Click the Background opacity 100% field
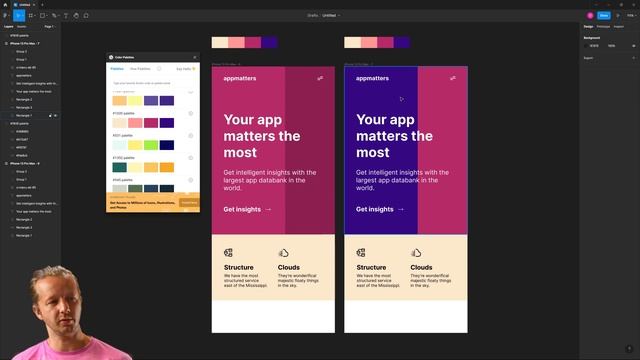The height and width of the screenshot is (360, 640). coord(611,46)
